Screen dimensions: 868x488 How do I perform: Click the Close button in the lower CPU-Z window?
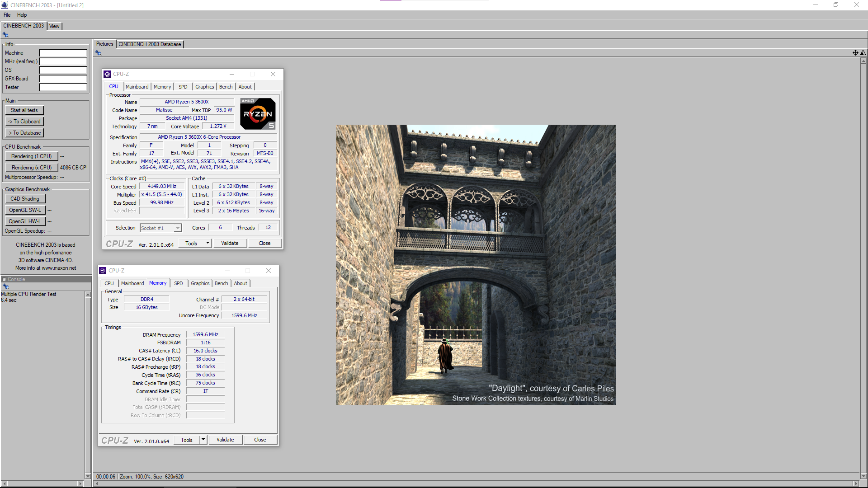click(x=260, y=440)
